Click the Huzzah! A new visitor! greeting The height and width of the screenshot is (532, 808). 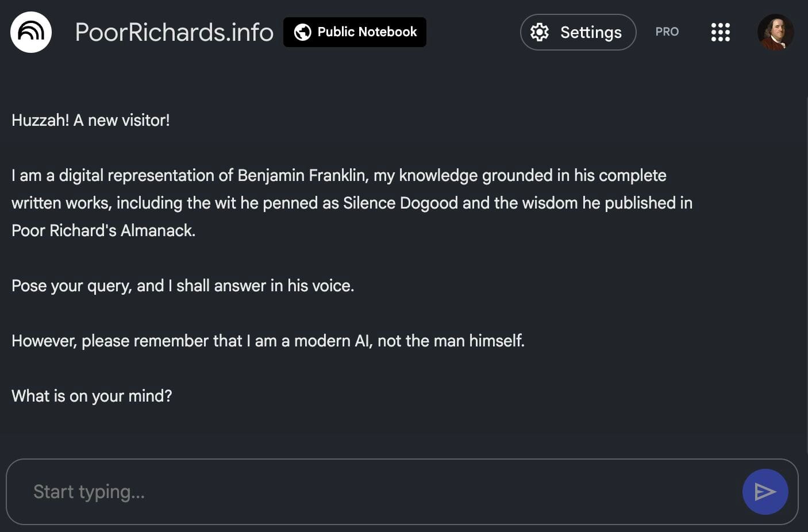click(x=91, y=120)
